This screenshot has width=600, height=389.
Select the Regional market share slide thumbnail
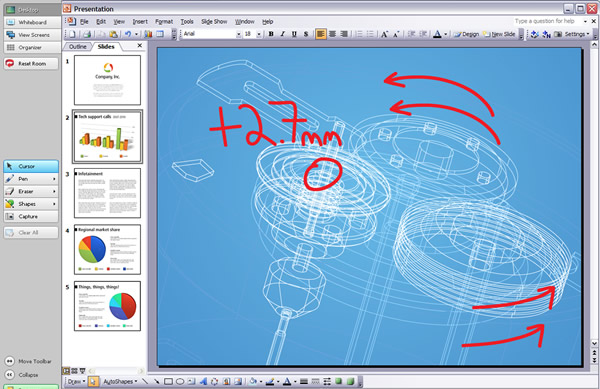(108, 249)
